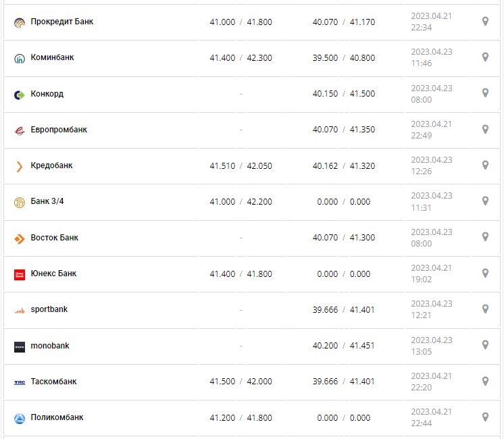The height and width of the screenshot is (439, 504).
Task: Open the monobank name link
Action: point(50,346)
